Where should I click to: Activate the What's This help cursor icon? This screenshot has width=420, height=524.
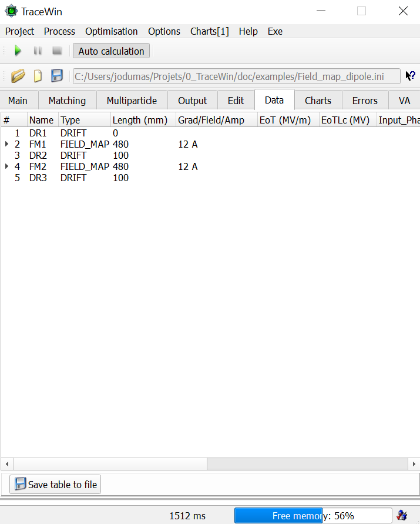click(x=411, y=76)
